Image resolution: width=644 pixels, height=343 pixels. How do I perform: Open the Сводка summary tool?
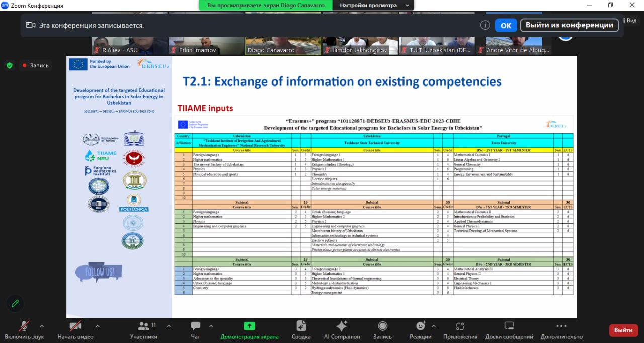tap(301, 330)
